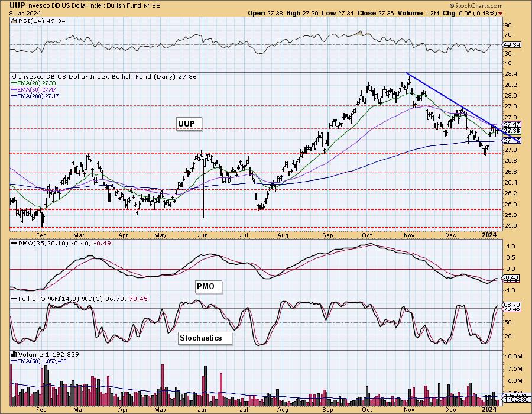The image size is (532, 414).
Task: Click the 2024 label on price axis
Action: pos(489,235)
